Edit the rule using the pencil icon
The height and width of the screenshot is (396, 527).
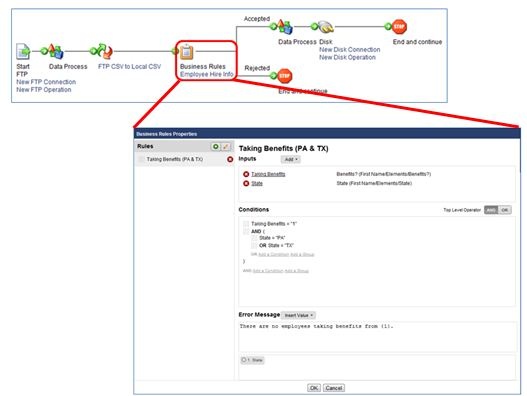[226, 147]
